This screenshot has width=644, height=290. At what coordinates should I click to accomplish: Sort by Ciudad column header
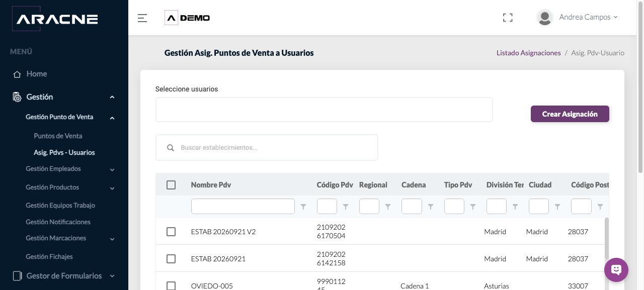click(x=540, y=185)
